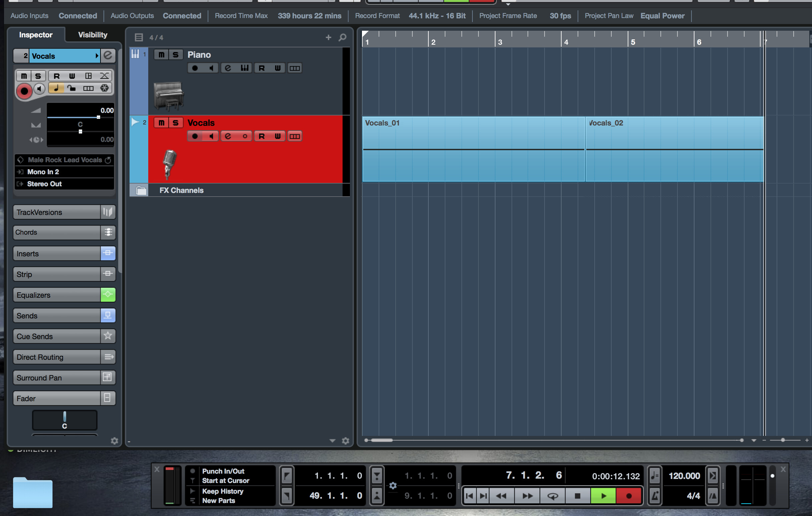The width and height of the screenshot is (812, 516).
Task: Mute the Piano track
Action: 161,55
